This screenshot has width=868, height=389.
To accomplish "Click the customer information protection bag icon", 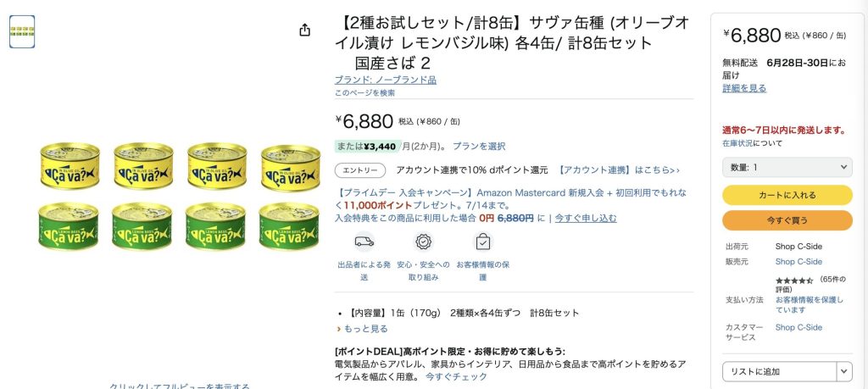I will [x=482, y=242].
